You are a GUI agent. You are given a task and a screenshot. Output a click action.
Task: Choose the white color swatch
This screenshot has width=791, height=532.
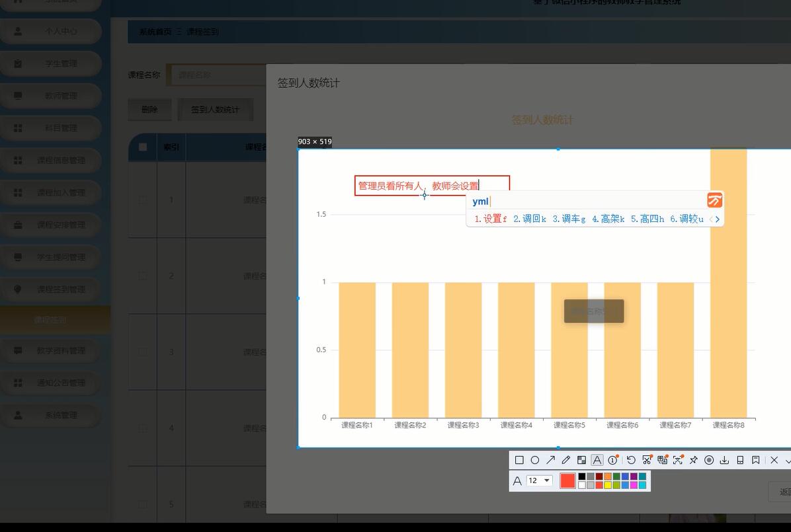(581, 485)
